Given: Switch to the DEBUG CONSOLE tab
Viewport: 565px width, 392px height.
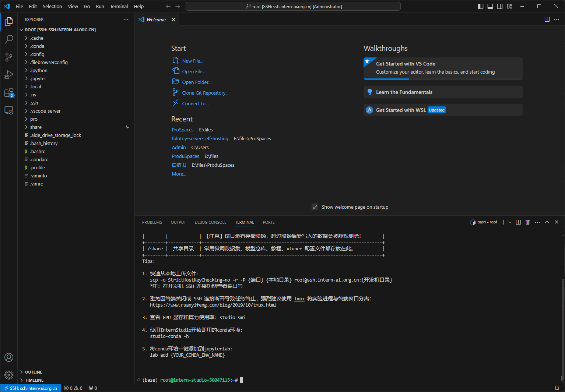Looking at the screenshot, I should [210, 222].
